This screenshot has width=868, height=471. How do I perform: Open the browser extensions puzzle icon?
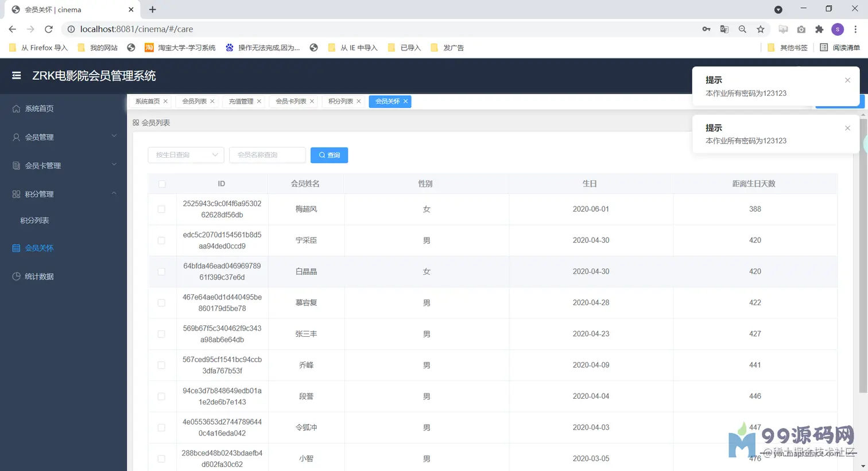click(819, 29)
